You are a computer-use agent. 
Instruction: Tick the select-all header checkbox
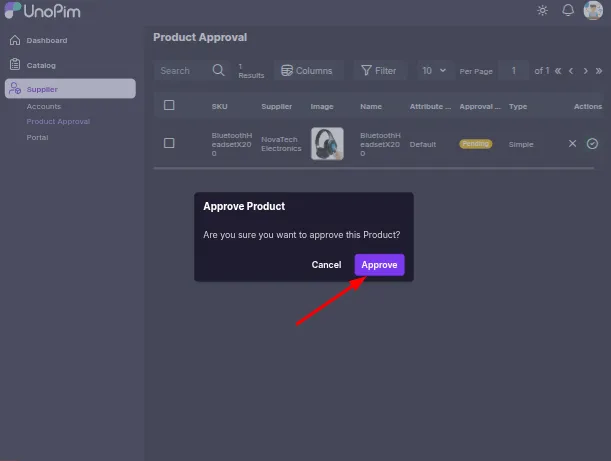click(169, 105)
